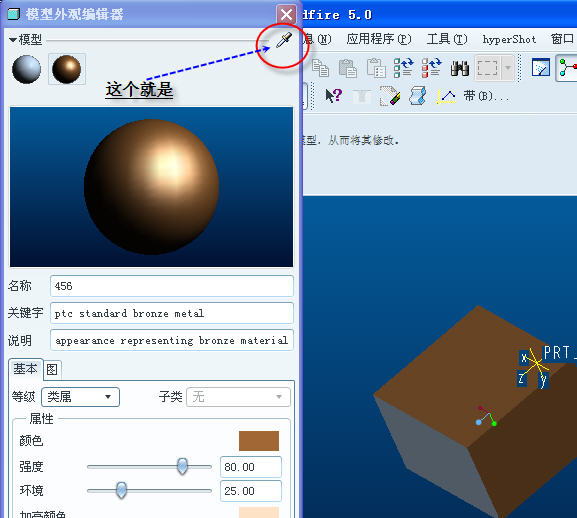Viewport: 577px width, 518px height.
Task: Pick the eyedropper appearance selector tool
Action: tap(284, 40)
